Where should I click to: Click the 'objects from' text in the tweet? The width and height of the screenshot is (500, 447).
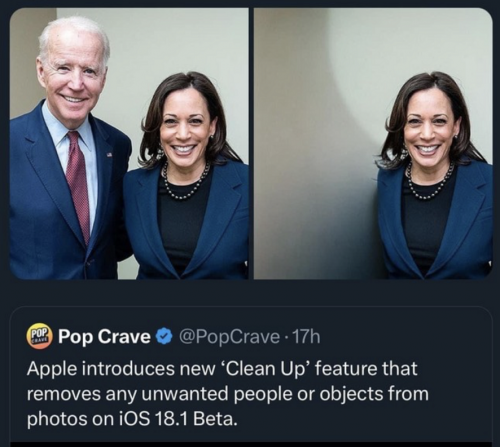point(374,394)
